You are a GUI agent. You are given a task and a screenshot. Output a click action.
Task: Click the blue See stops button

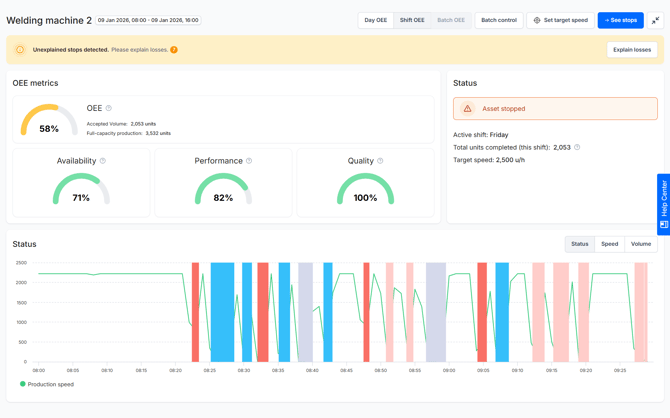coord(620,20)
